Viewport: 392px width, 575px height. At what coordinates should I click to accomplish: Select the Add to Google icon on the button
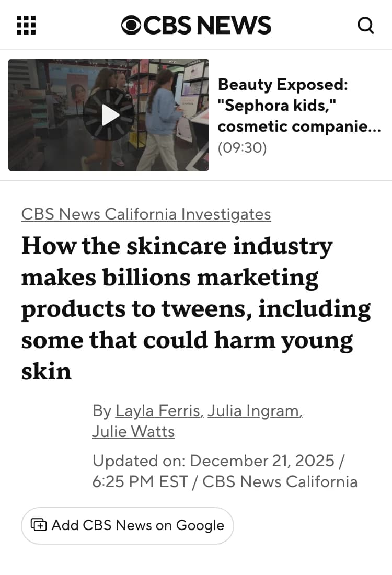39,525
